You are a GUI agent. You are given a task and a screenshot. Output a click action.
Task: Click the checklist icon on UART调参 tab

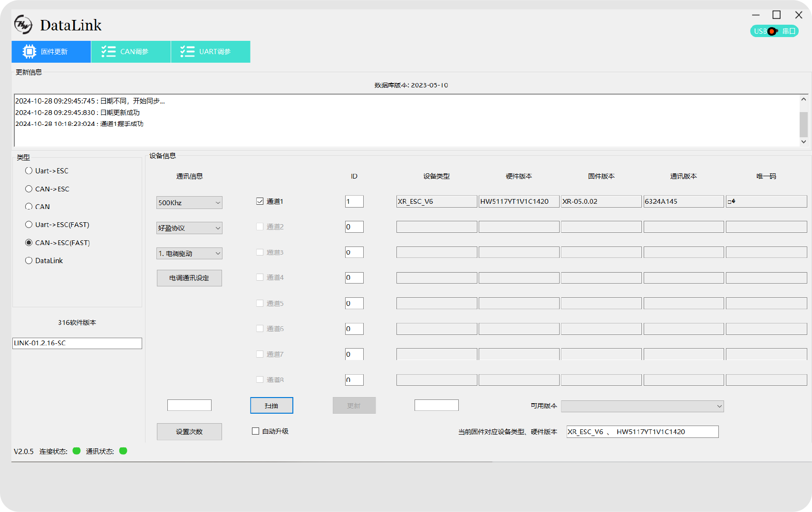(x=187, y=51)
